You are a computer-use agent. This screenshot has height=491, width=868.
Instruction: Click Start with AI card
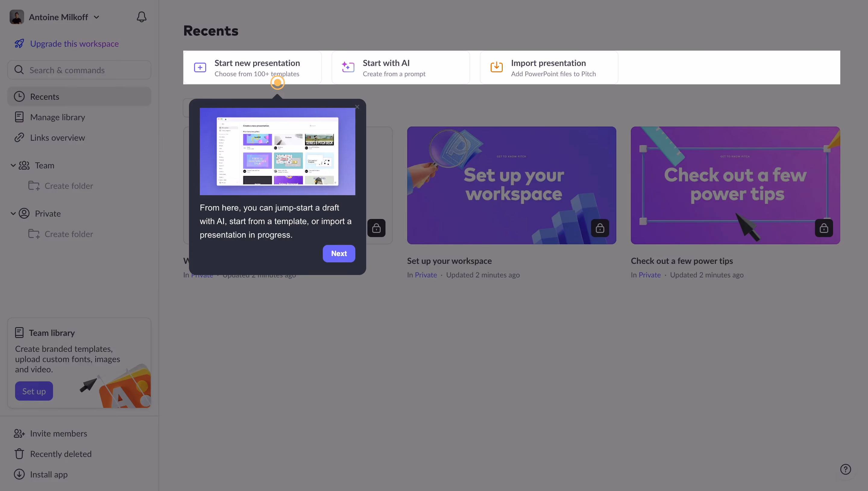click(x=401, y=67)
